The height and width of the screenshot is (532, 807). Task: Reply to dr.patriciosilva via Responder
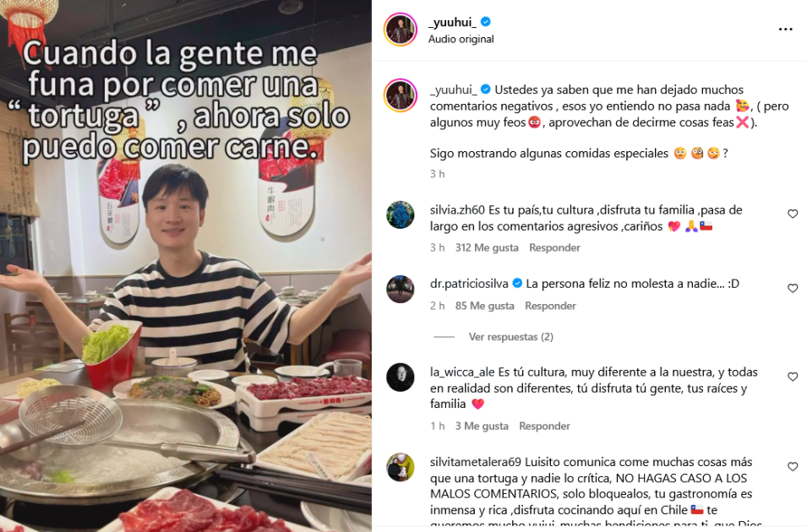coord(550,307)
